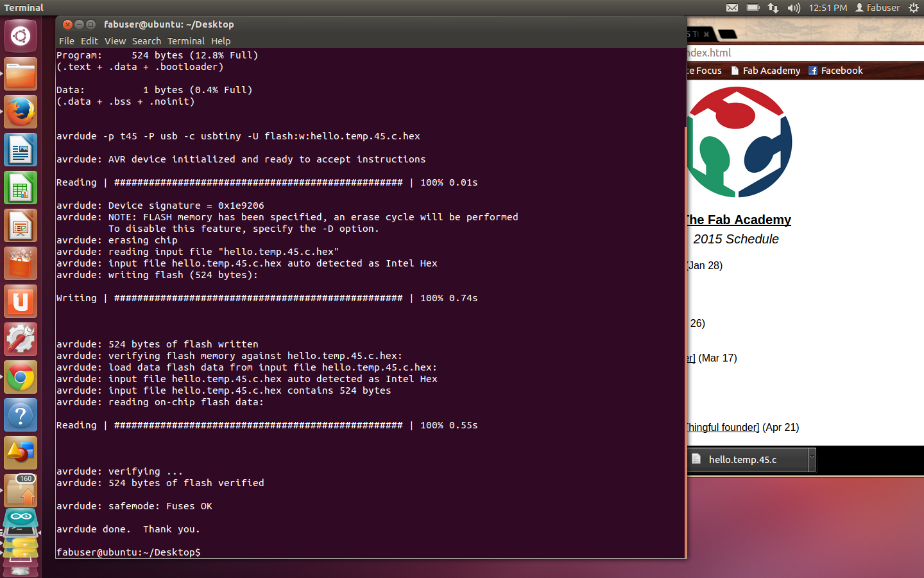Click the 'Program: 524 bytes (12.8% Full)' line
924x578 pixels.
157,55
